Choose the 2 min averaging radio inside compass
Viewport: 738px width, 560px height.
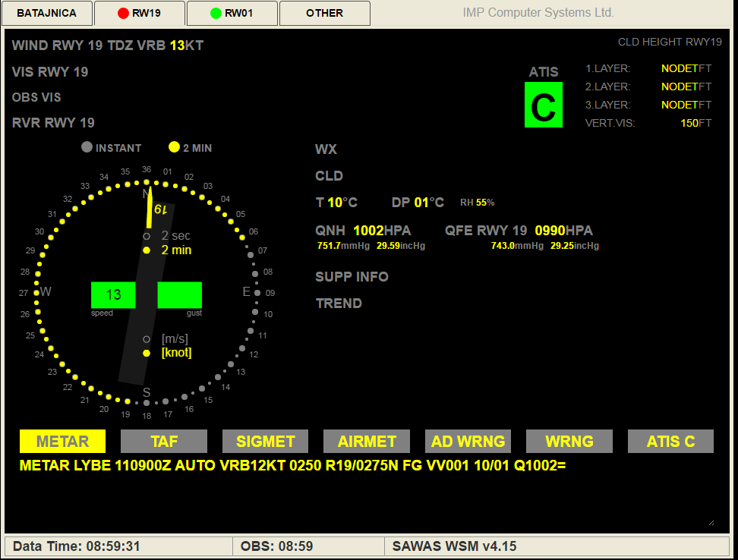(x=147, y=250)
